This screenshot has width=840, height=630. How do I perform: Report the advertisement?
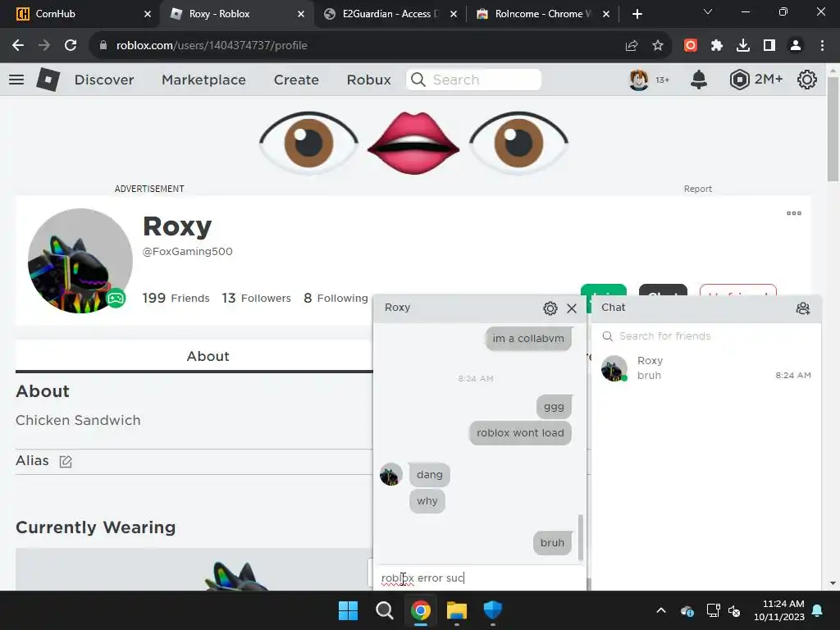point(697,189)
